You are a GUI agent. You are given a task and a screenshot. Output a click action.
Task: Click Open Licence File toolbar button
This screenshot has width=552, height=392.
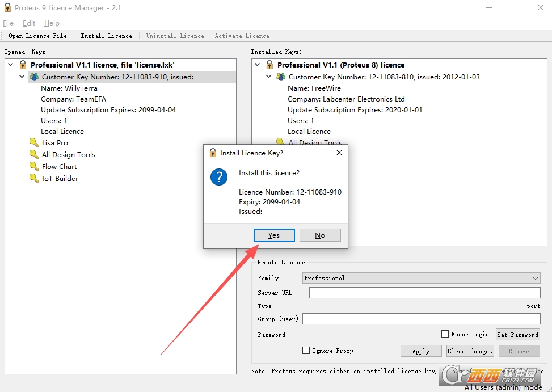[x=37, y=36]
